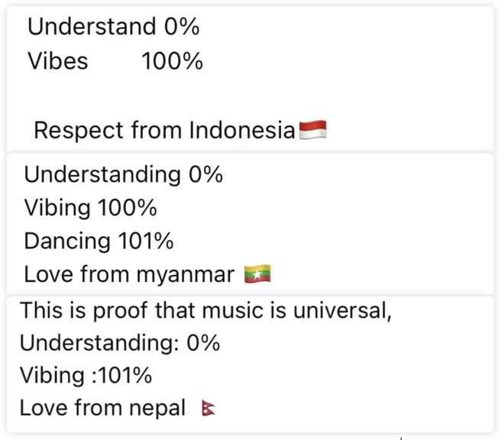Click "Understanding: 0%" in the Nepal comment
Screen dimensions: 504x440
120,343
